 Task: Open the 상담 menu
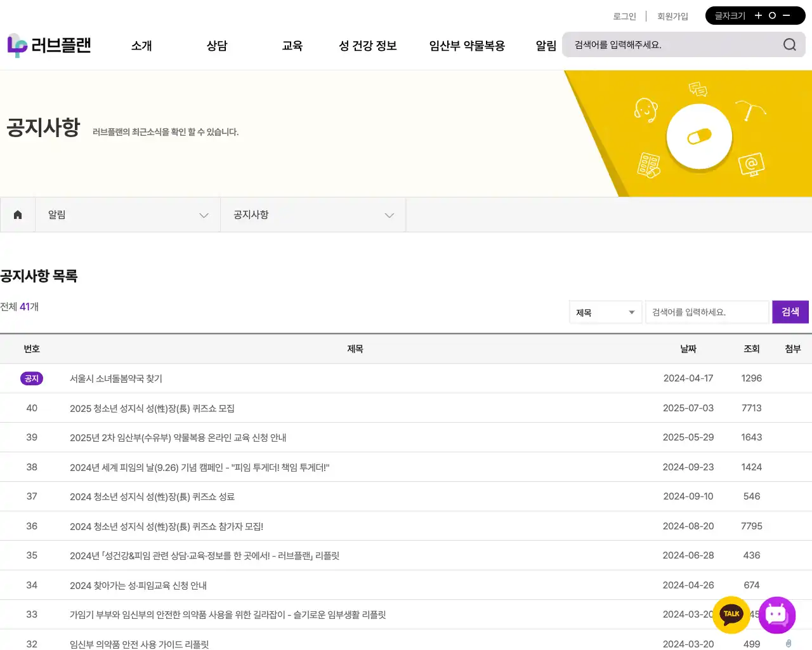pyautogui.click(x=217, y=46)
